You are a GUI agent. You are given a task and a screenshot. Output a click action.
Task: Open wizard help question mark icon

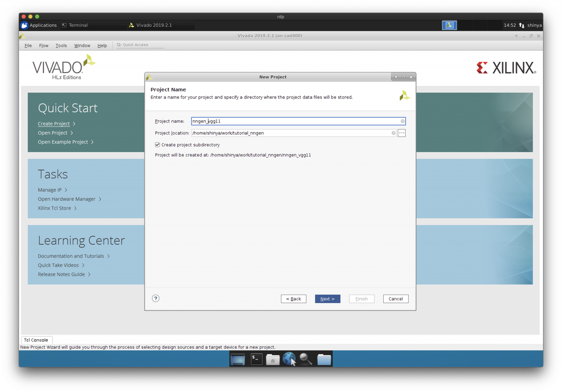(156, 298)
